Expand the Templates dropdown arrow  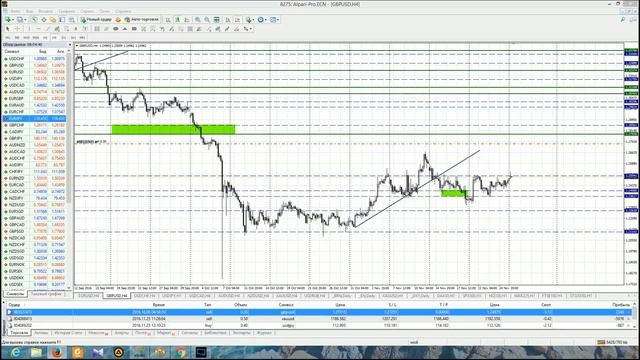(278, 20)
